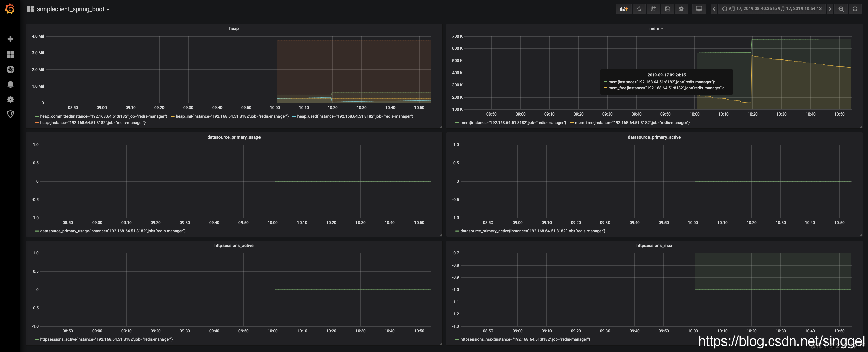Image resolution: width=868 pixels, height=352 pixels.
Task: Click the Share dashboard icon
Action: [653, 9]
